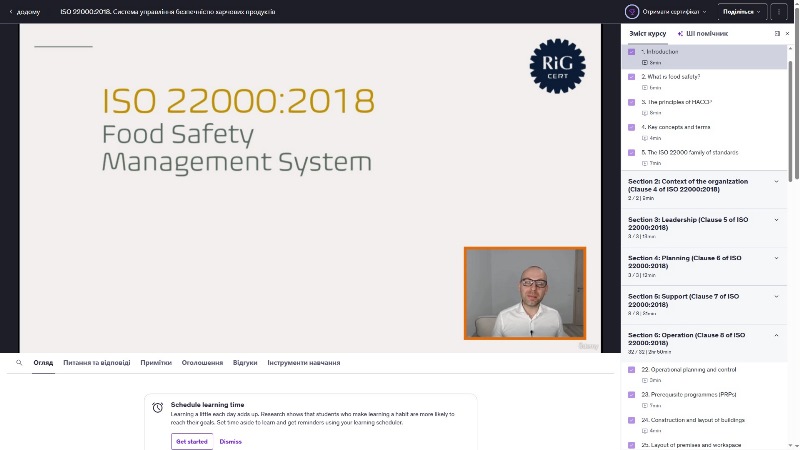This screenshot has height=450, width=800.
Task: Click the AI assistant sparkle icon
Action: pos(680,33)
